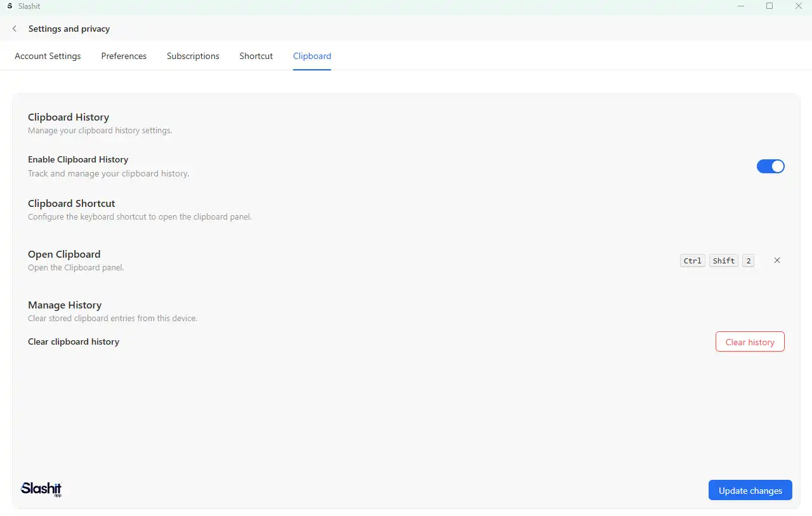This screenshot has height=516, width=812.
Task: Remove the Open Clipboard shortcut with the X icon
Action: [777, 260]
